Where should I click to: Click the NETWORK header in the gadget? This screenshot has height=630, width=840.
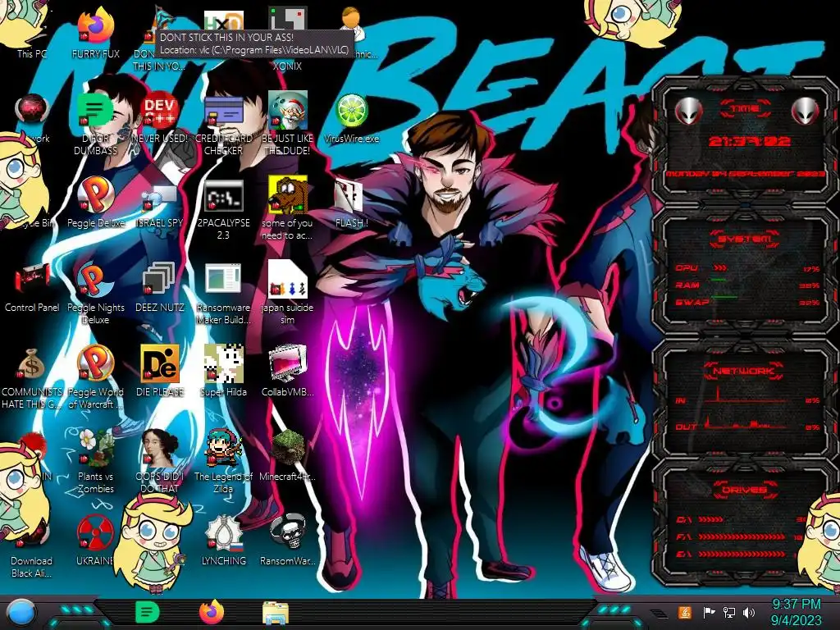744,370
